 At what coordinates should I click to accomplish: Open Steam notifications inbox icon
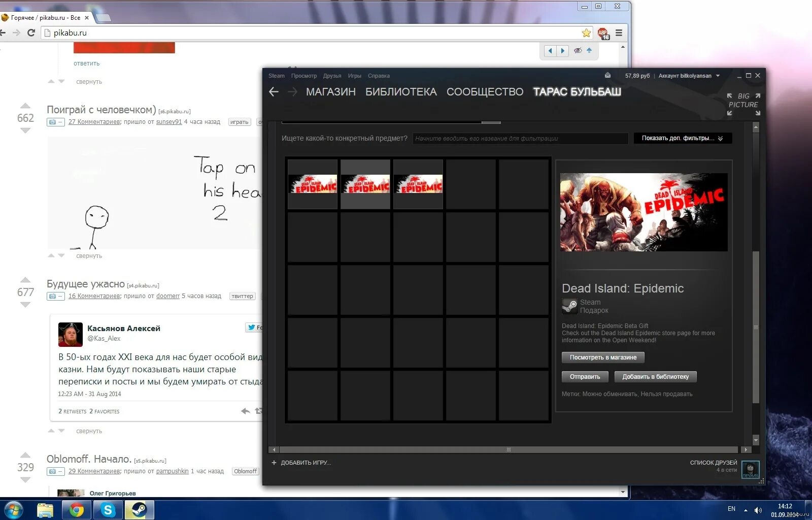pyautogui.click(x=607, y=76)
